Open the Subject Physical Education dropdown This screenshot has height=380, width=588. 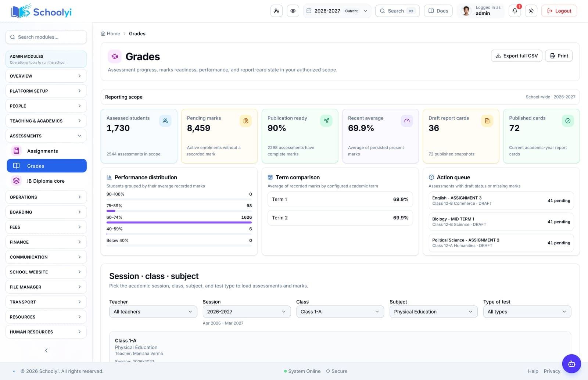434,312
